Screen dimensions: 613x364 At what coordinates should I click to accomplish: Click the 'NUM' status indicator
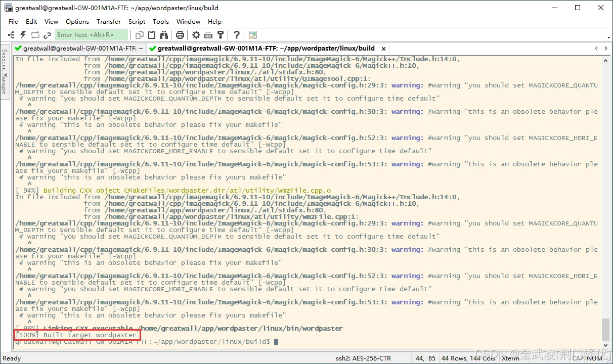595,358
